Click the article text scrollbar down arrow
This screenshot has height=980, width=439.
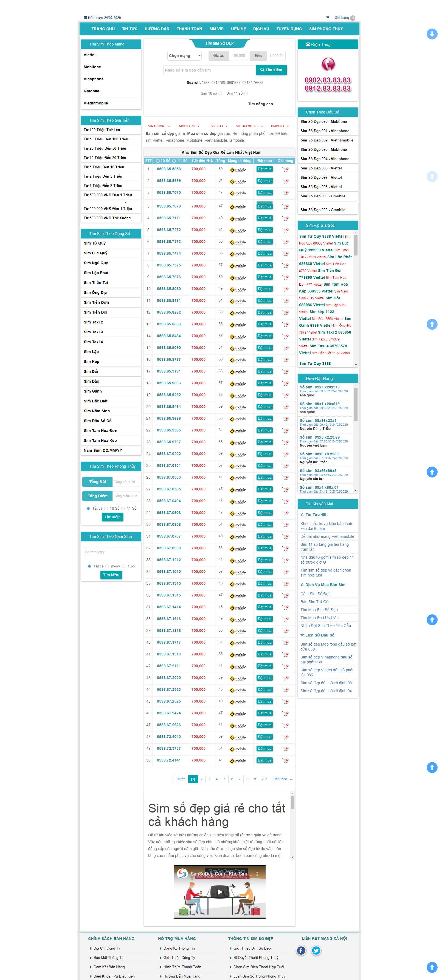click(x=292, y=857)
